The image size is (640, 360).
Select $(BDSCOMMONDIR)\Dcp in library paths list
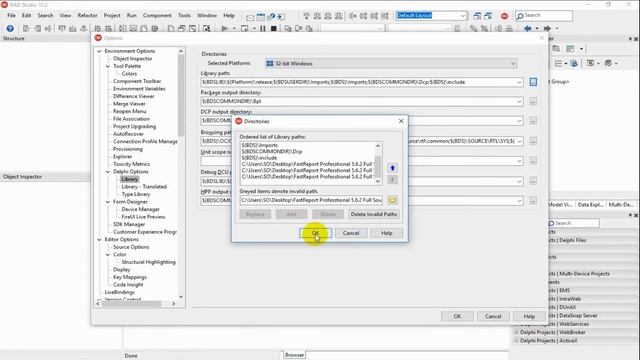(272, 151)
